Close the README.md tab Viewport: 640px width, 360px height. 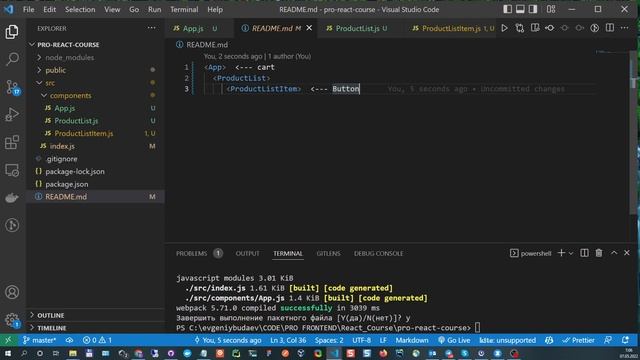[x=309, y=28]
